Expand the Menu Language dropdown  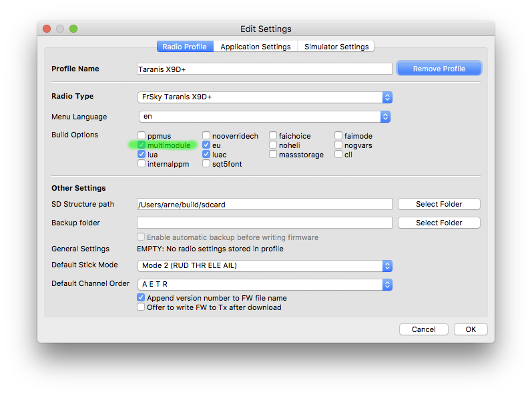point(265,117)
